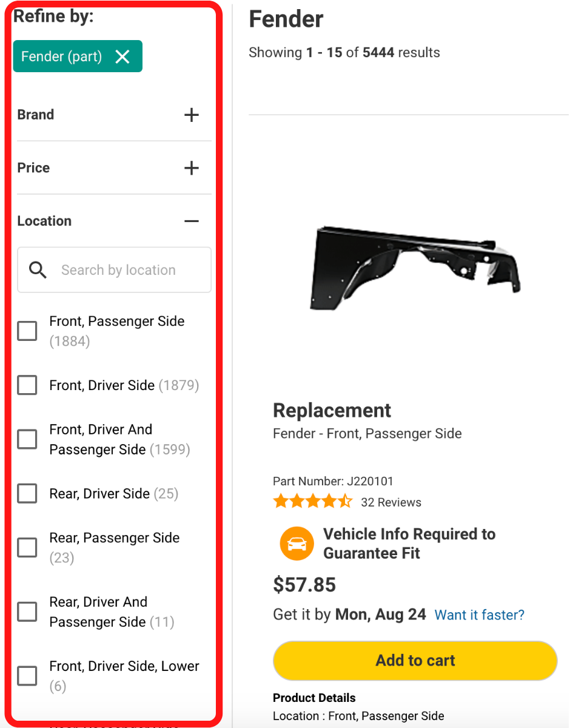Check Front, Driver Side, Lower filter
Image resolution: width=570 pixels, height=728 pixels.
27,675
